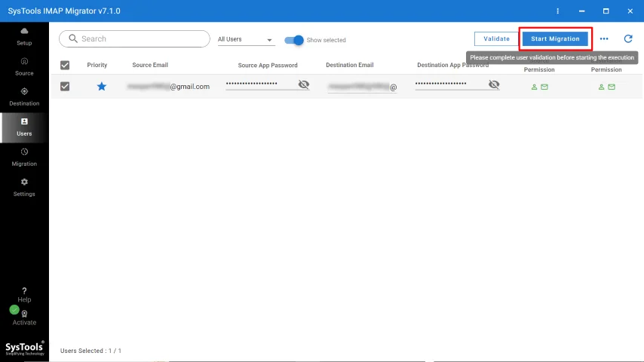Maximize the IMAP Migrator window
This screenshot has height=362, width=644.
tap(606, 11)
